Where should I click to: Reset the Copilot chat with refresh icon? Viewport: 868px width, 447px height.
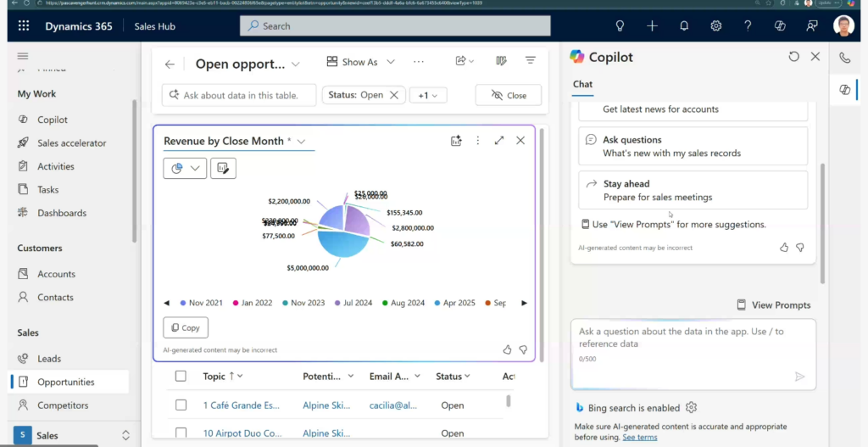click(x=793, y=57)
